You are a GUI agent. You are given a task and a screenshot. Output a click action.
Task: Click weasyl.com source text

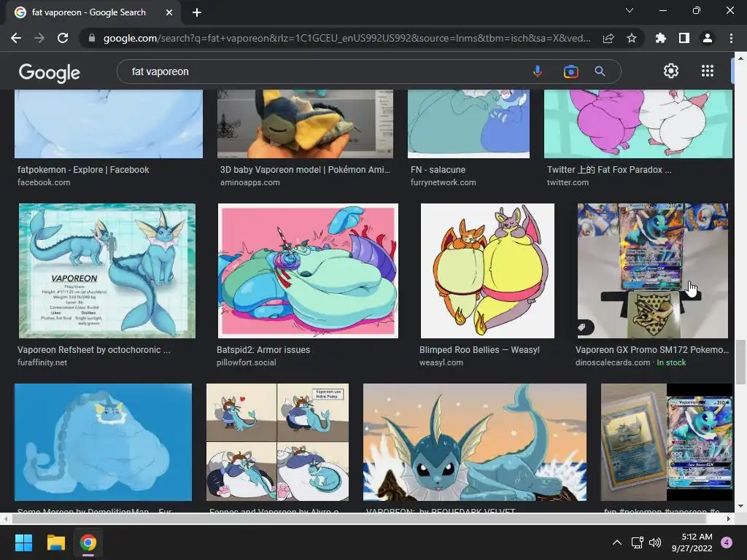441,362
